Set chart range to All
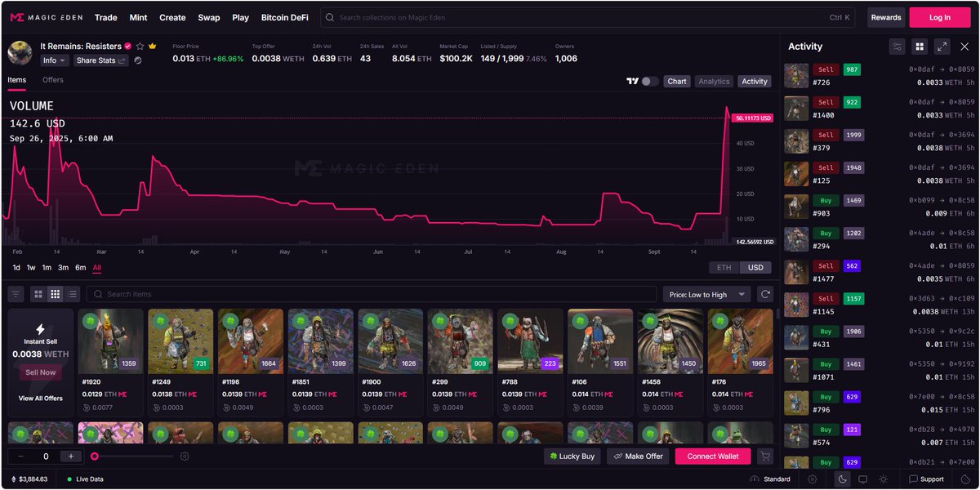 (97, 268)
